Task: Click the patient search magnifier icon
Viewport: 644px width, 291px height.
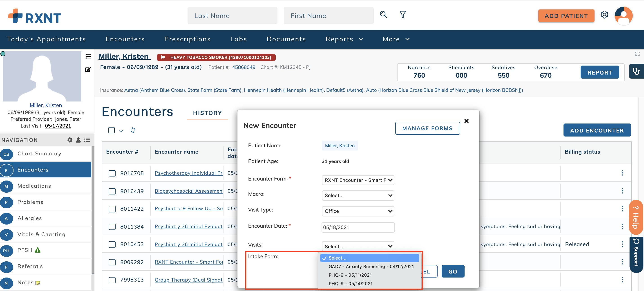Action: (383, 14)
